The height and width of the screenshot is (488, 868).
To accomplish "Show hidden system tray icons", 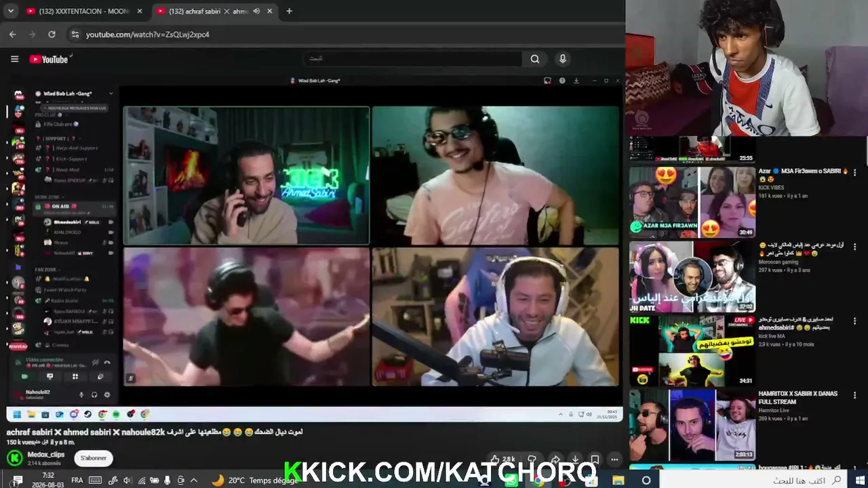I will pos(194,480).
